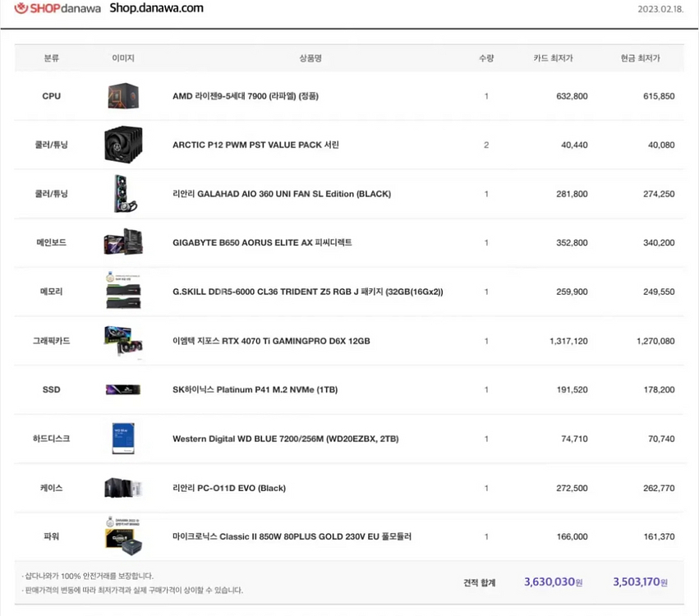
Task: Click the power supply cash price '161,370'
Action: pyautogui.click(x=659, y=536)
